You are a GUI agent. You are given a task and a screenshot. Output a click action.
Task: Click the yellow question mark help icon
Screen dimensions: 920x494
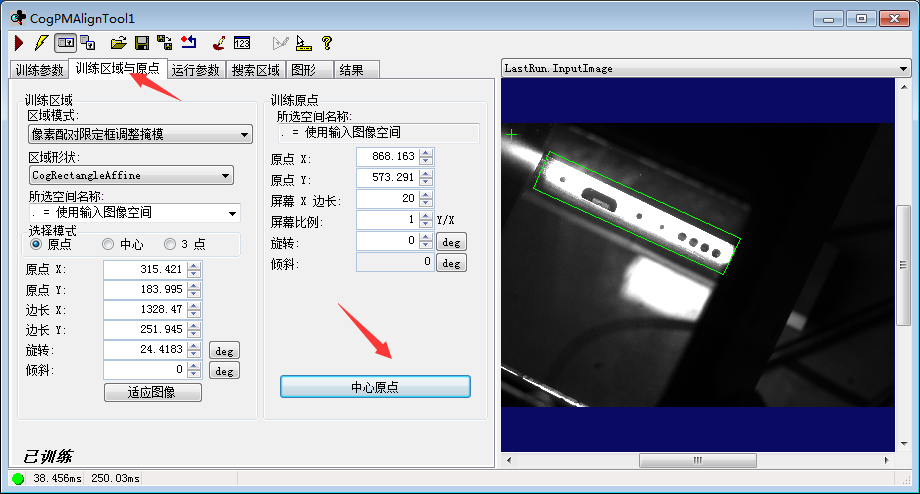[x=326, y=43]
